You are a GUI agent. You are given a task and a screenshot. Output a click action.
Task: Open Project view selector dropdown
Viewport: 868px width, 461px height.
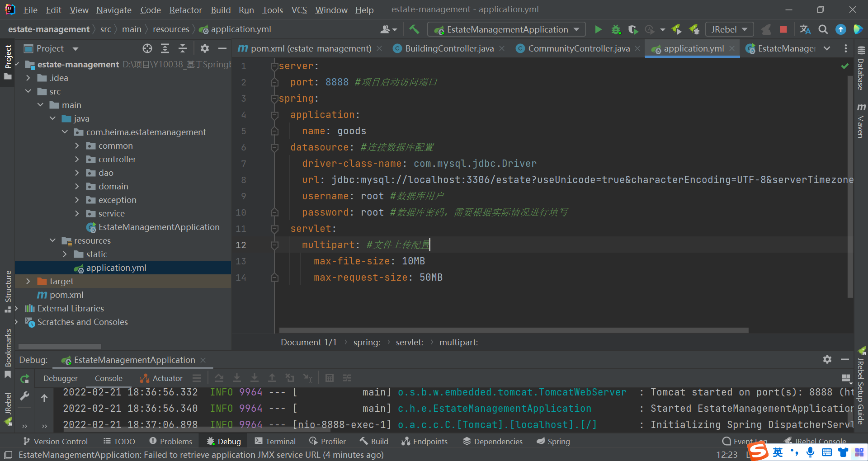pos(75,48)
